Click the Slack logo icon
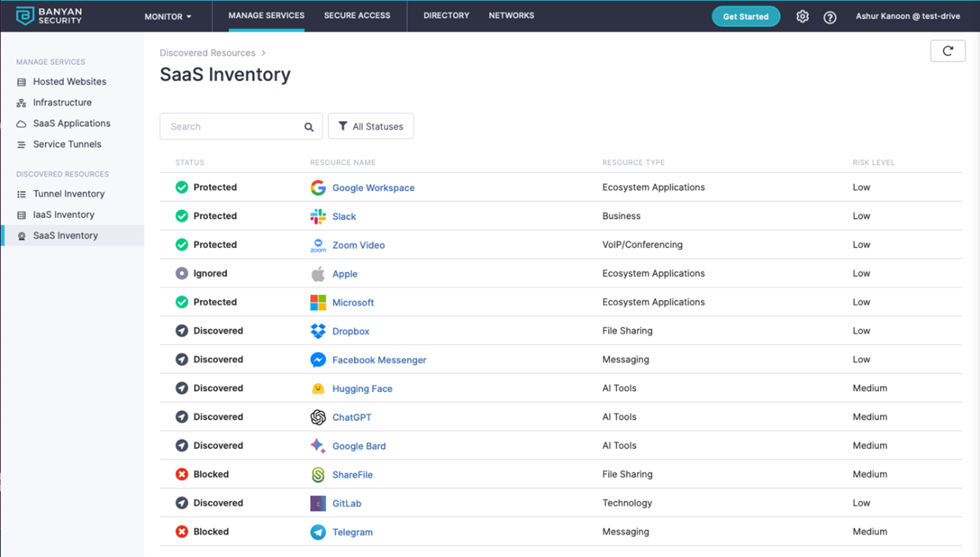This screenshot has width=980, height=557. tap(318, 216)
